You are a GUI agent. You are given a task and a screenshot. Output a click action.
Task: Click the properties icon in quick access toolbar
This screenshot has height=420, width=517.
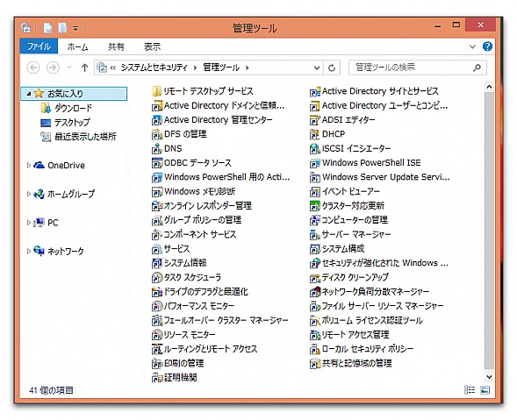47,28
